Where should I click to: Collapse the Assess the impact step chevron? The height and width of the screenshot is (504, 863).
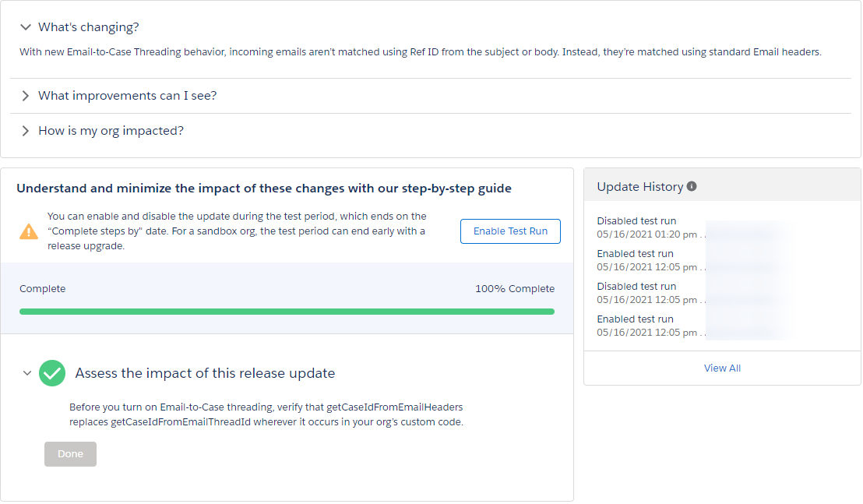pos(27,373)
